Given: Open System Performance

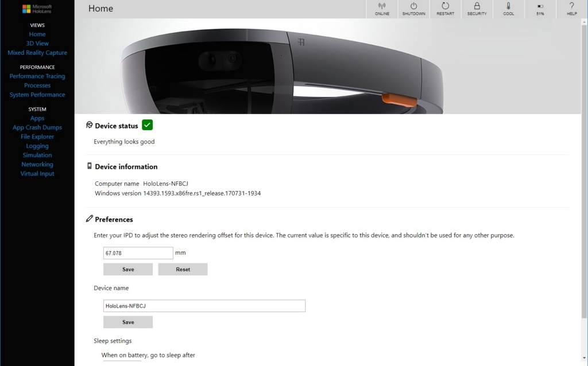Looking at the screenshot, I should pos(37,95).
